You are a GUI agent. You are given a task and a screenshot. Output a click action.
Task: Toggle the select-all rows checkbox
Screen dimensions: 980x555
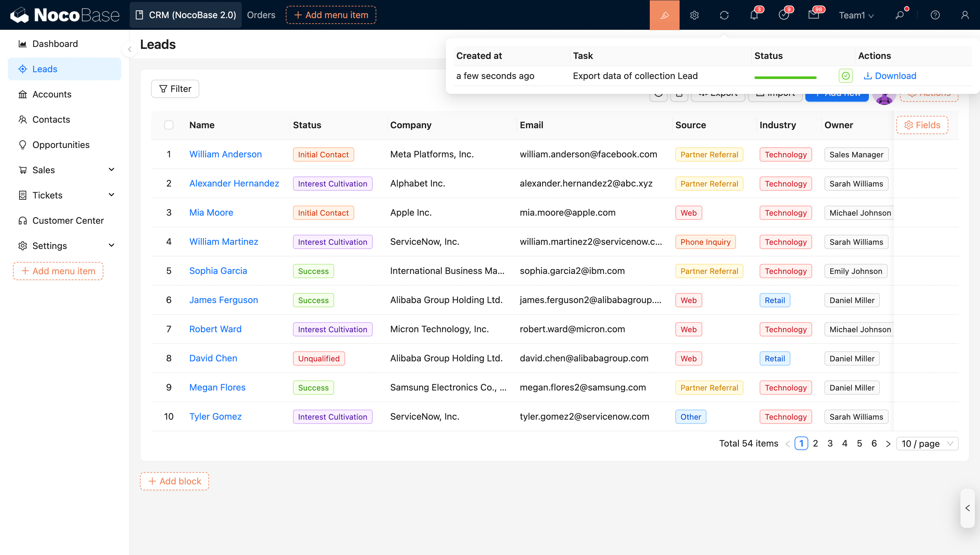click(x=169, y=125)
